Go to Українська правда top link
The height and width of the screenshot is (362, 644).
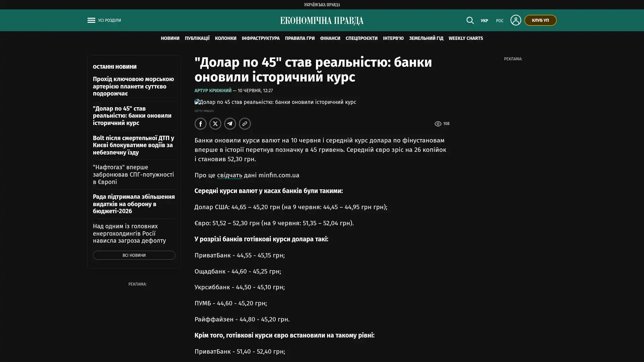(322, 4)
